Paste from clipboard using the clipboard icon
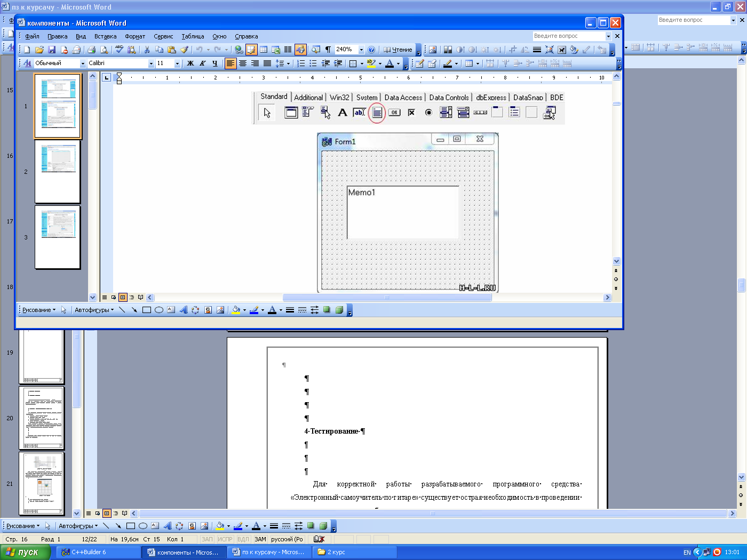This screenshot has width=747, height=560. pyautogui.click(x=172, y=50)
